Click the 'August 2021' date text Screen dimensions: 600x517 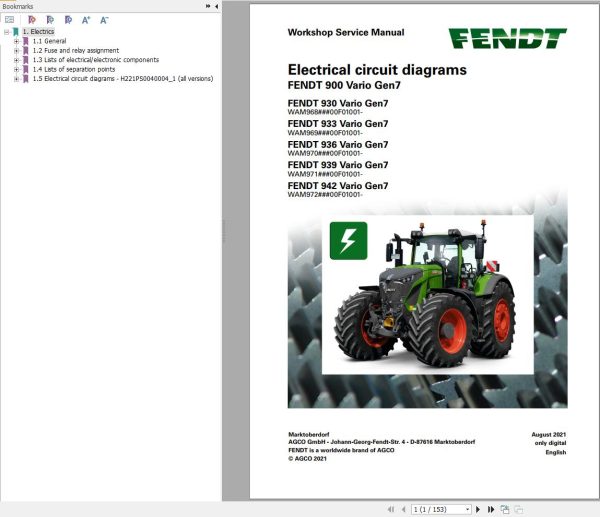pos(548,434)
